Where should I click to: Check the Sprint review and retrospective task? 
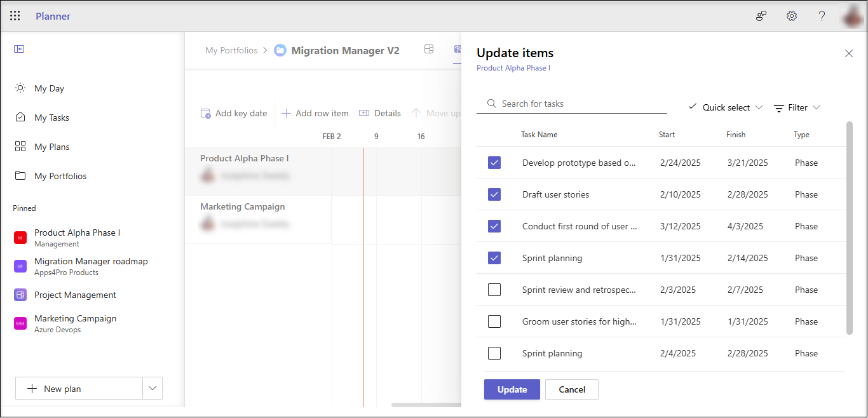click(x=494, y=290)
